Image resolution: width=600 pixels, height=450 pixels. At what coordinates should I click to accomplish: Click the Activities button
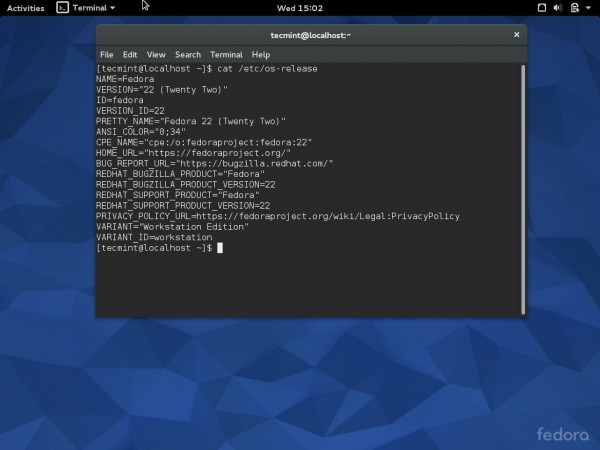(x=25, y=7)
